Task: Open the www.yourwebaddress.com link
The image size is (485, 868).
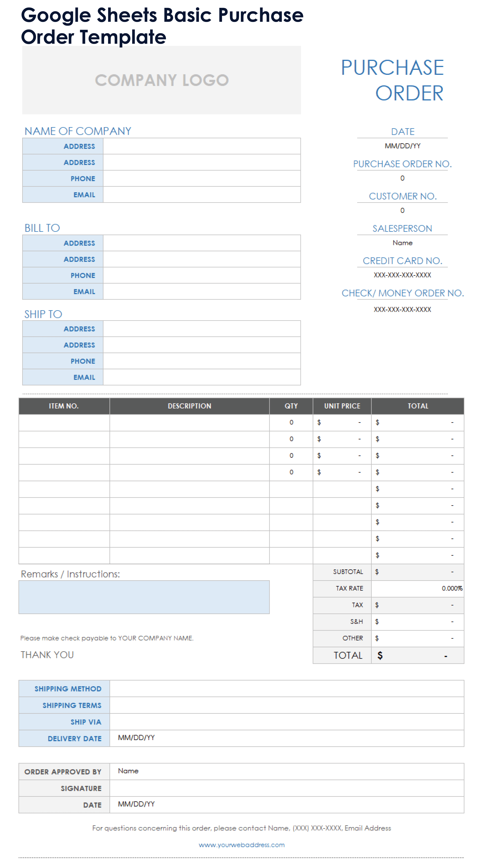Action: coord(242,845)
